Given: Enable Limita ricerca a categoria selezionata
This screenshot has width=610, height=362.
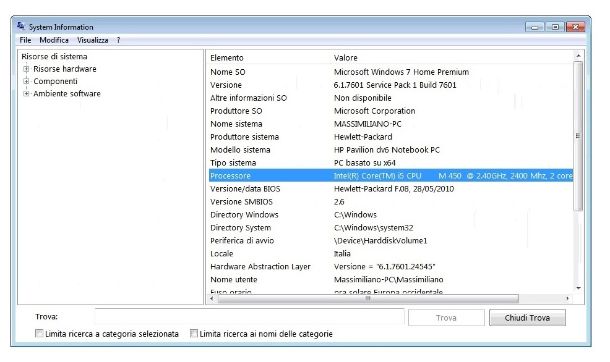Looking at the screenshot, I should click(39, 333).
